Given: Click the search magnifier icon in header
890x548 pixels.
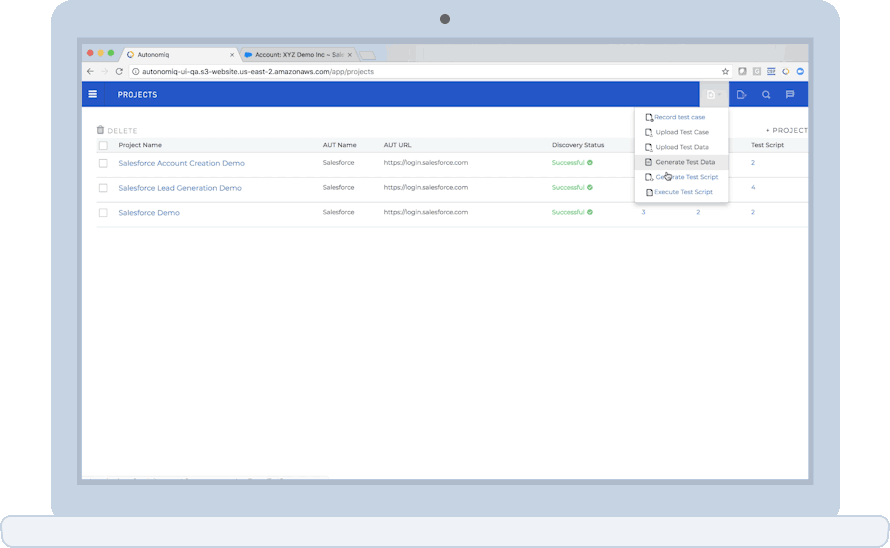Looking at the screenshot, I should point(766,95).
